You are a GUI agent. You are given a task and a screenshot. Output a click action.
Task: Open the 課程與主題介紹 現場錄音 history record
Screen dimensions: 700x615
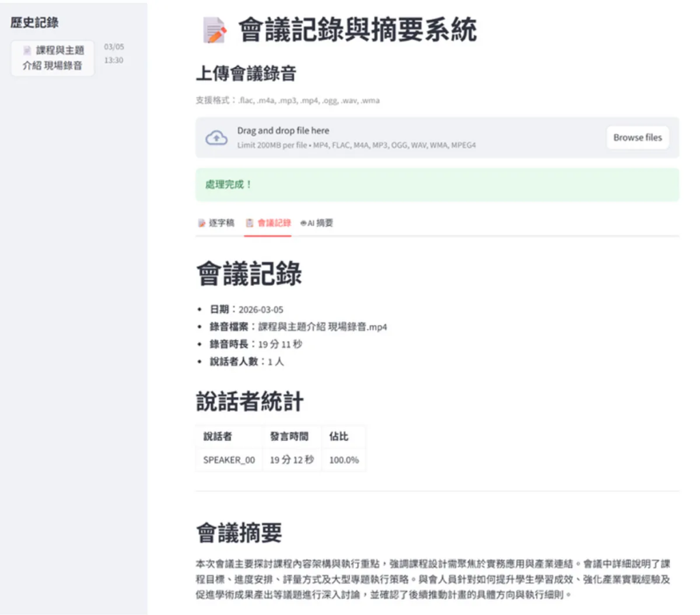[x=53, y=58]
